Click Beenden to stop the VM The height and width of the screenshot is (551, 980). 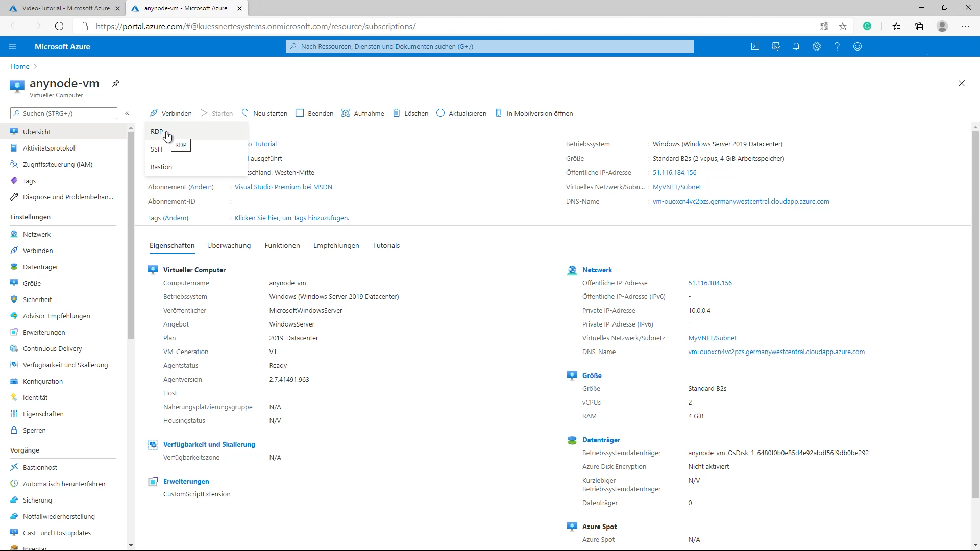(x=314, y=113)
